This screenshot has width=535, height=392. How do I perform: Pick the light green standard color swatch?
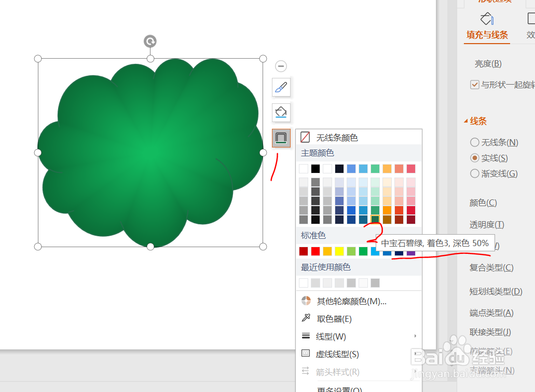pyautogui.click(x=351, y=251)
